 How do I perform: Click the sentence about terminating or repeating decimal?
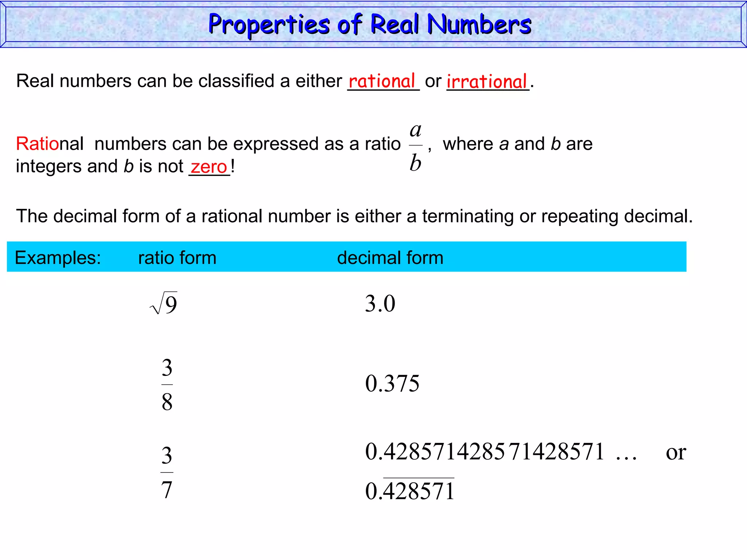[354, 216]
